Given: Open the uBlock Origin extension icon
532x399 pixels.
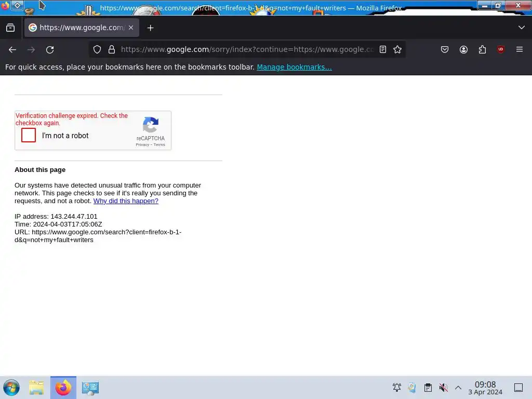Looking at the screenshot, I should [x=500, y=49].
